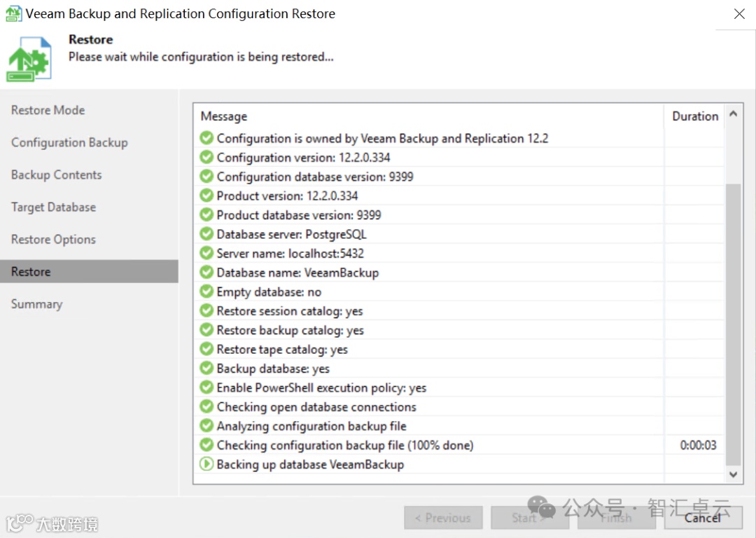Click success icon beside Configuration version 12.2.0.334
Screen dimensions: 756x538
[206, 158]
